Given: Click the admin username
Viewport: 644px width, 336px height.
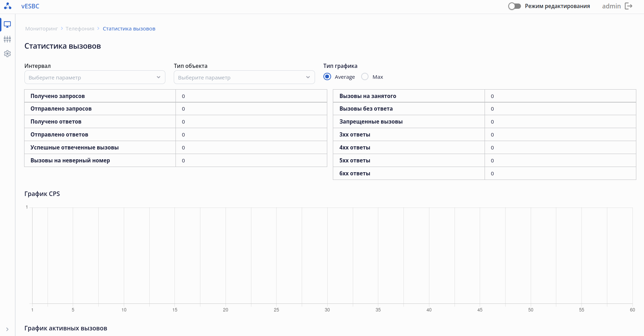Looking at the screenshot, I should (611, 6).
